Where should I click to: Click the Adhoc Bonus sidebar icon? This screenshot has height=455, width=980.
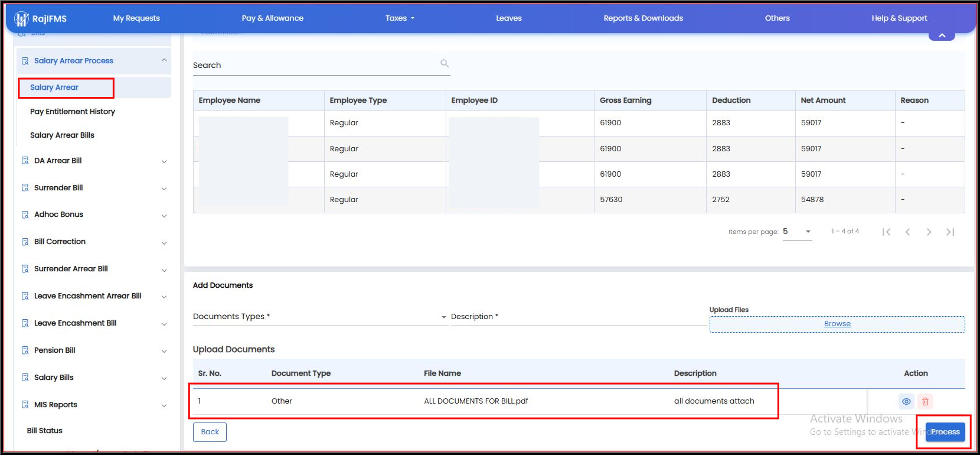click(25, 214)
